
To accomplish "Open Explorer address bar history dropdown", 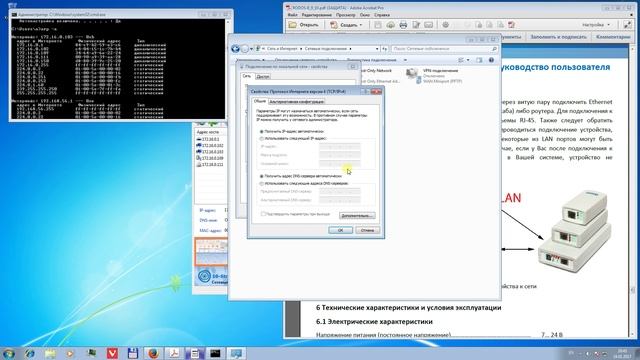I will click(377, 49).
